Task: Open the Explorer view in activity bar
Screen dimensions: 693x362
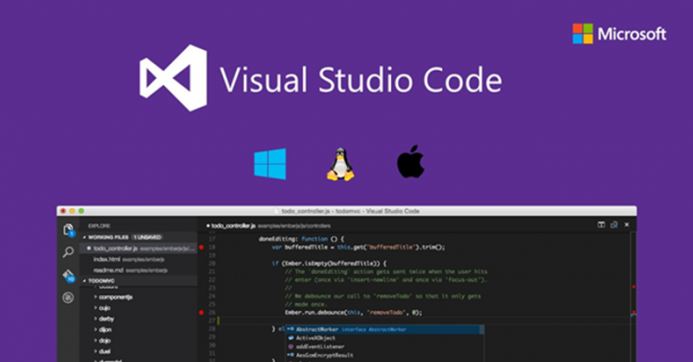Action: [x=68, y=230]
